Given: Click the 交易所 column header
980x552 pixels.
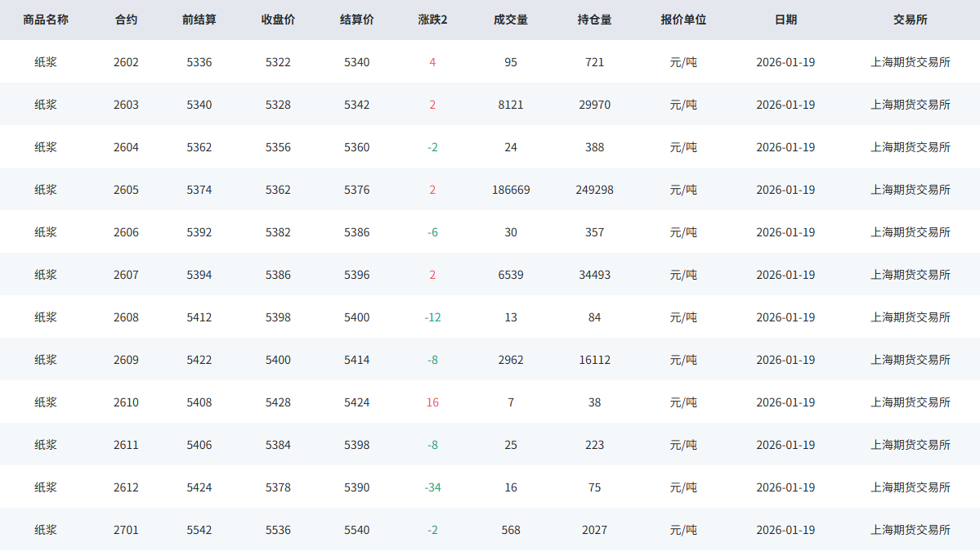Looking at the screenshot, I should point(911,20).
